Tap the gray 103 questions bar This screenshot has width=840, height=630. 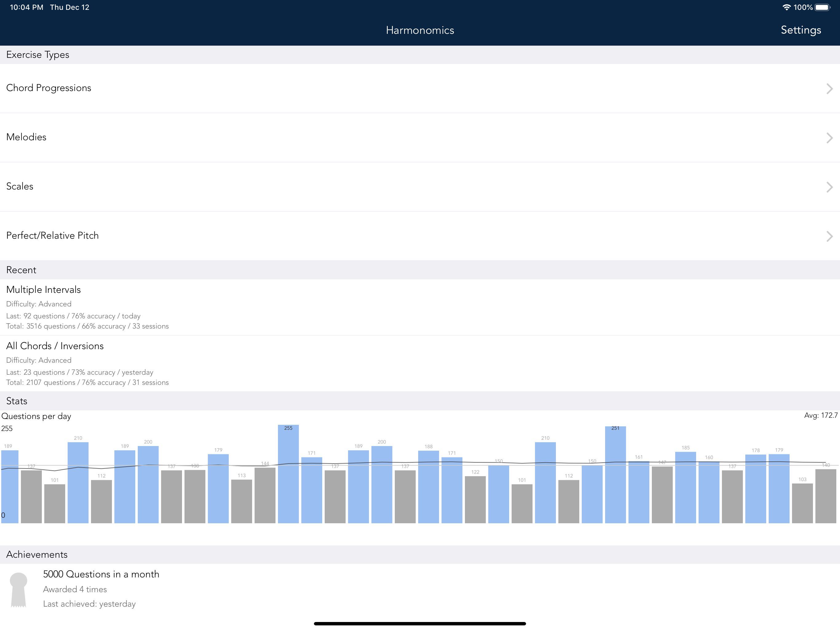tap(802, 503)
